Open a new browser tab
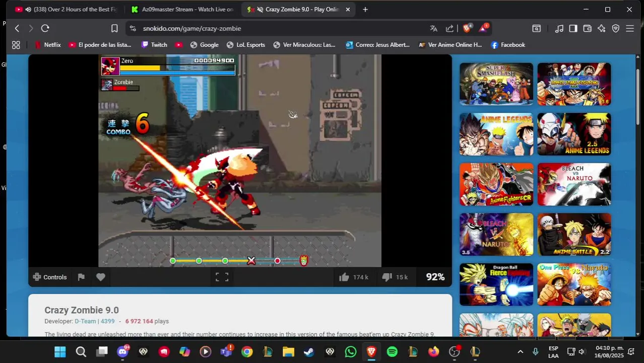Screen dimensions: 644x363 [365, 9]
